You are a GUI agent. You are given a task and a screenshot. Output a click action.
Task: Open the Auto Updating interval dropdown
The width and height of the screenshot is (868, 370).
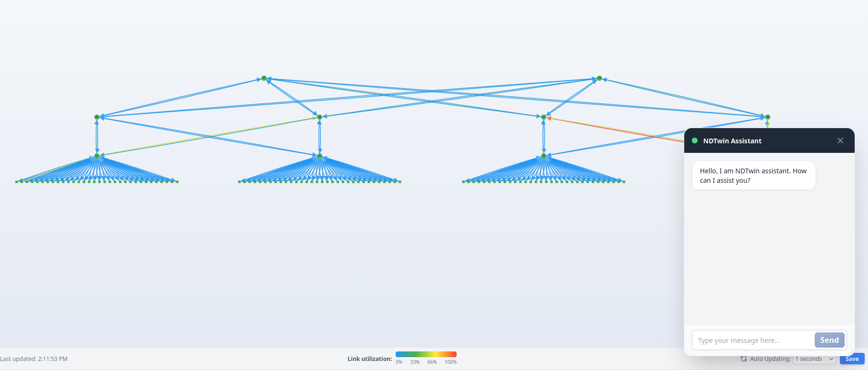(x=814, y=359)
